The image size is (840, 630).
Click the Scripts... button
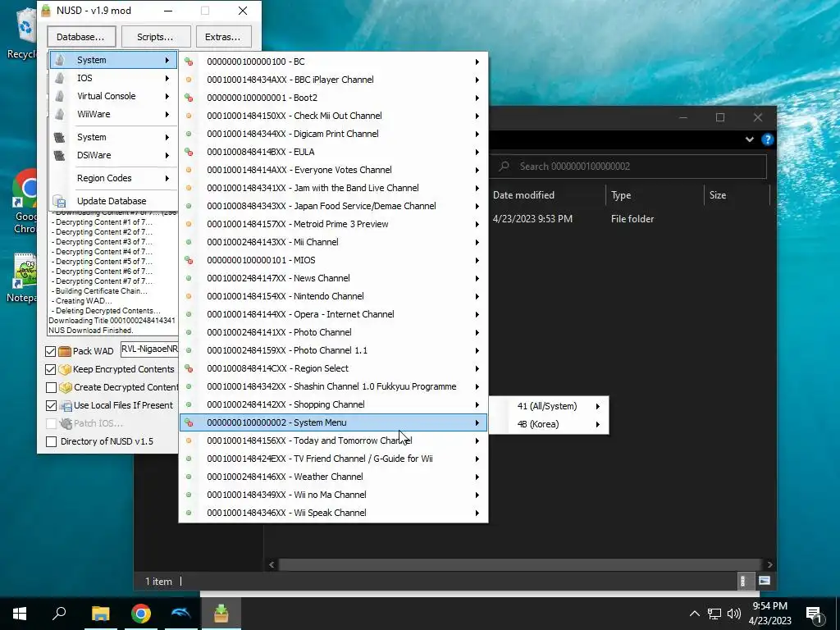(155, 37)
